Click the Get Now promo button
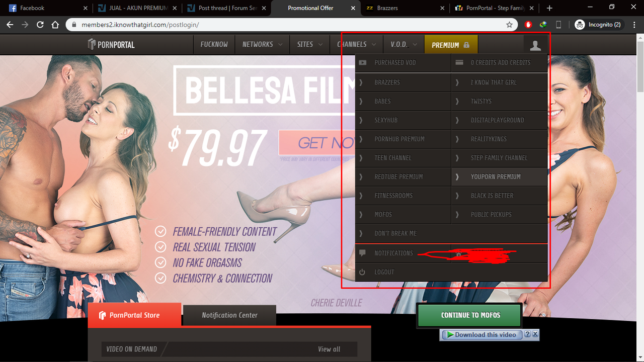The image size is (644, 362). 317,143
